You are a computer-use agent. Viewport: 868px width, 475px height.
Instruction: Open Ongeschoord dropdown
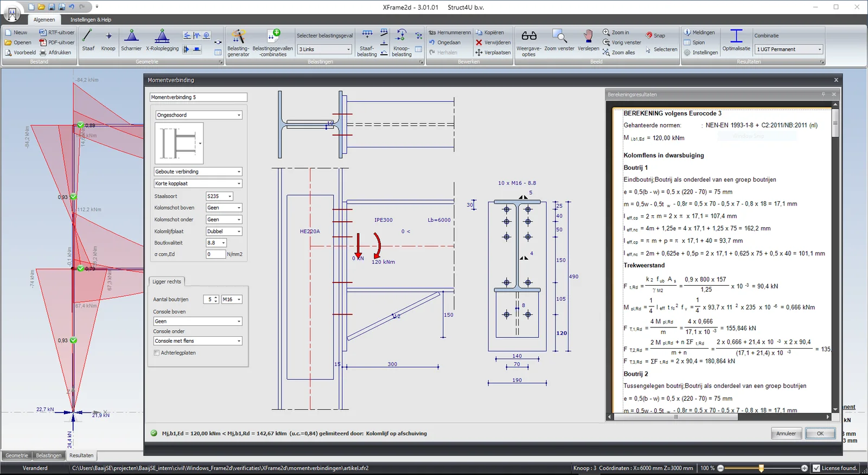coord(199,115)
